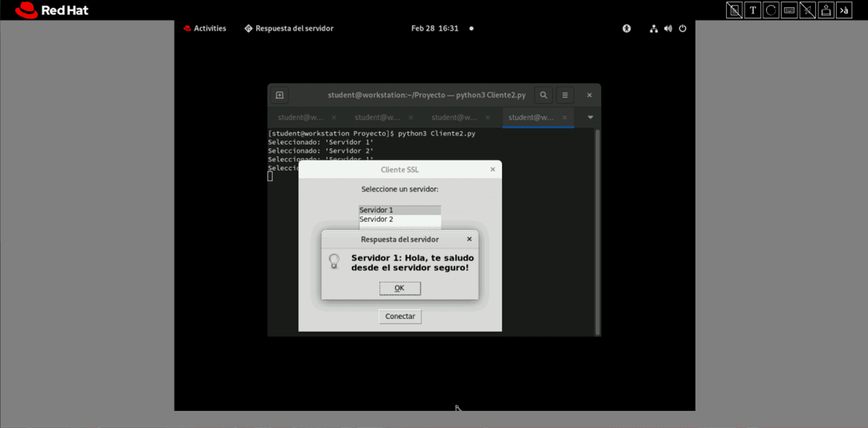Click the stamp icon in top toolbar

[x=826, y=10]
